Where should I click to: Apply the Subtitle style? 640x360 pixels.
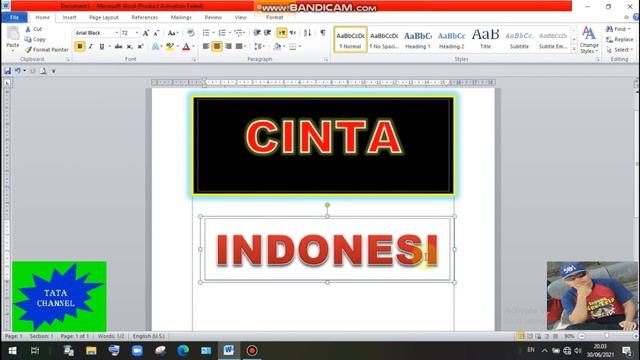(519, 39)
